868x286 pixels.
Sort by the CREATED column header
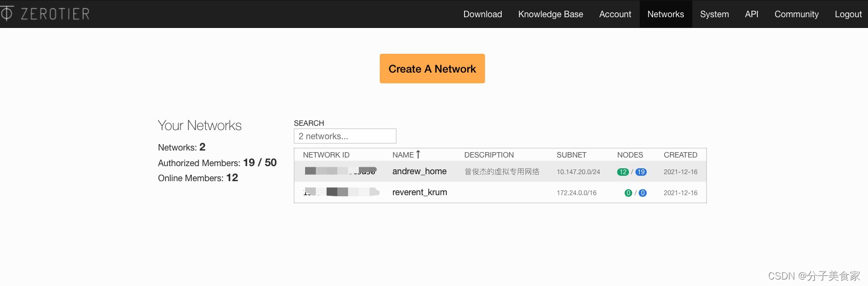tap(681, 155)
